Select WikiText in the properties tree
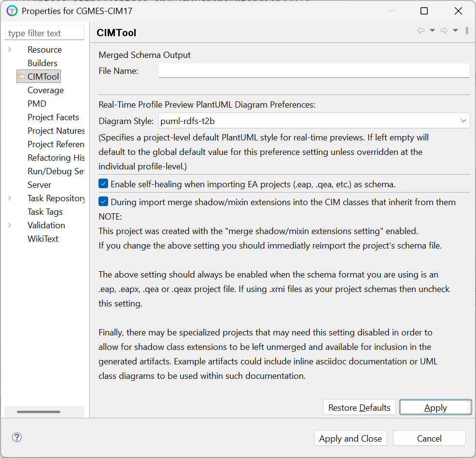 43,239
